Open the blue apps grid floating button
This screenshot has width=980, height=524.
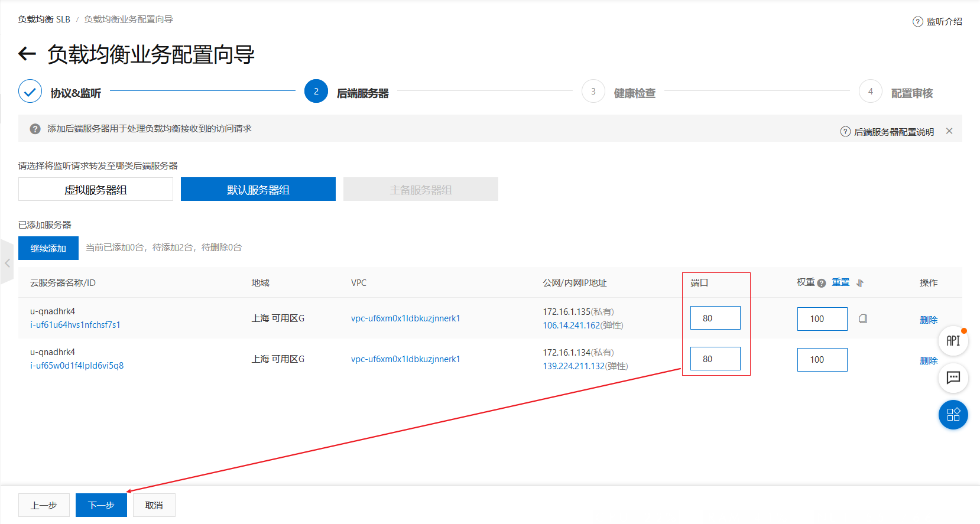tap(953, 415)
